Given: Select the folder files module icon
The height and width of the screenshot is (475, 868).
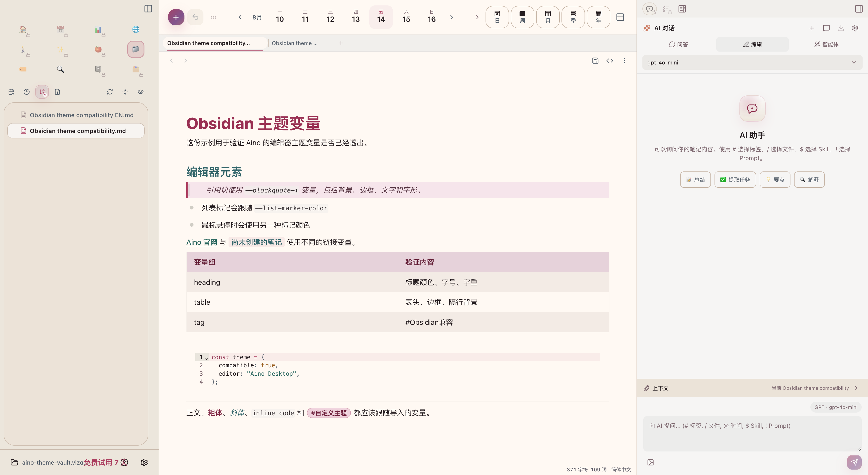Looking at the screenshot, I should tap(136, 49).
